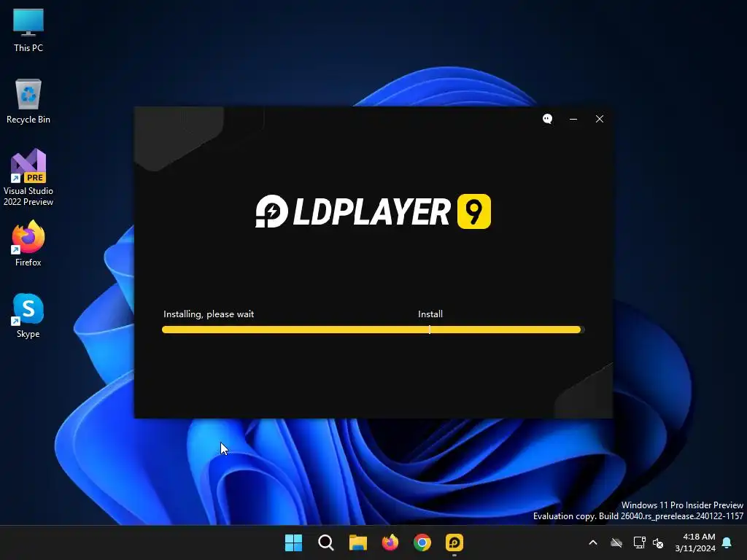Open the Windows Start menu
The image size is (747, 560).
pyautogui.click(x=293, y=542)
